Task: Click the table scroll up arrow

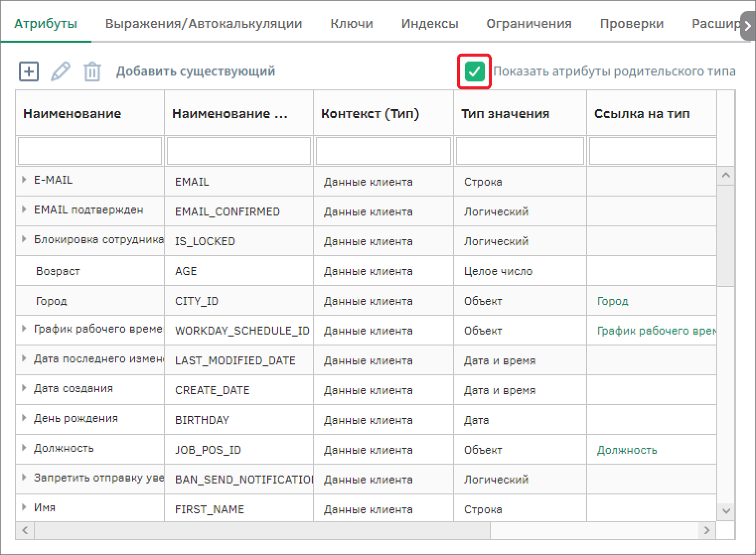Action: [726, 175]
